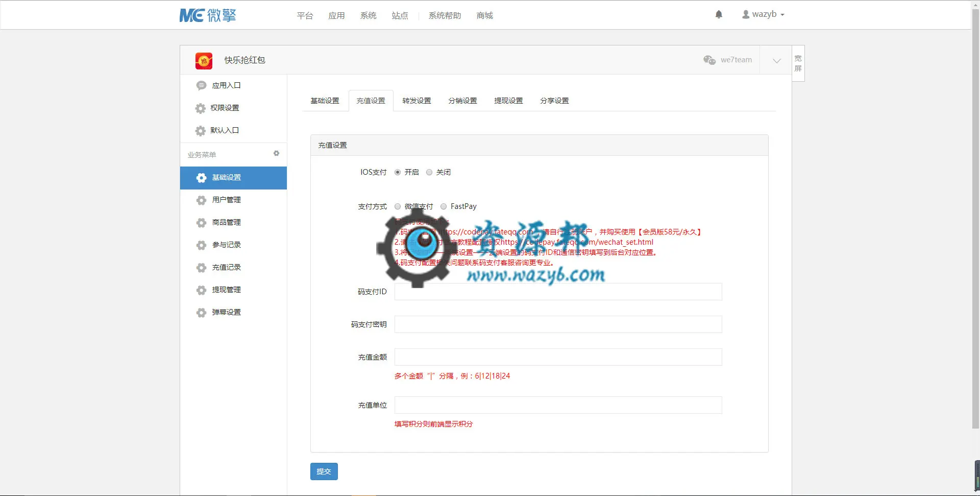
Task: Click the 码支付密钥 input field
Action: [558, 324]
